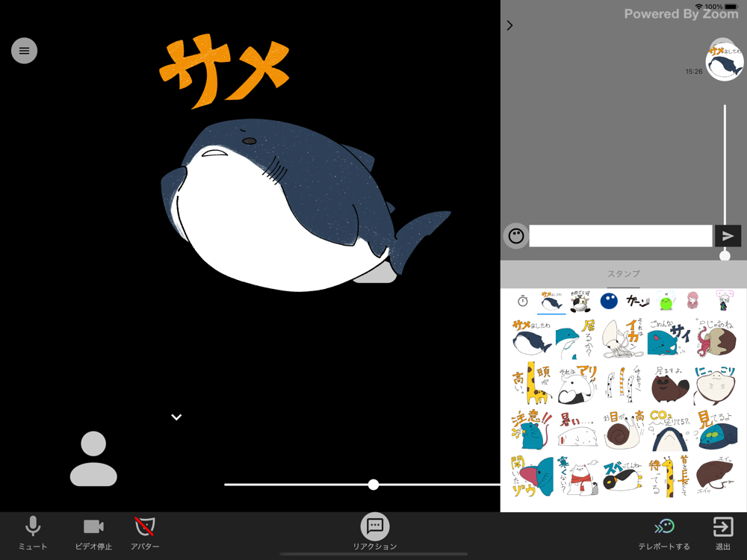Viewport: 747px width, 560px height.
Task: Send the CO2足りてる shark stamp
Action: point(669,430)
